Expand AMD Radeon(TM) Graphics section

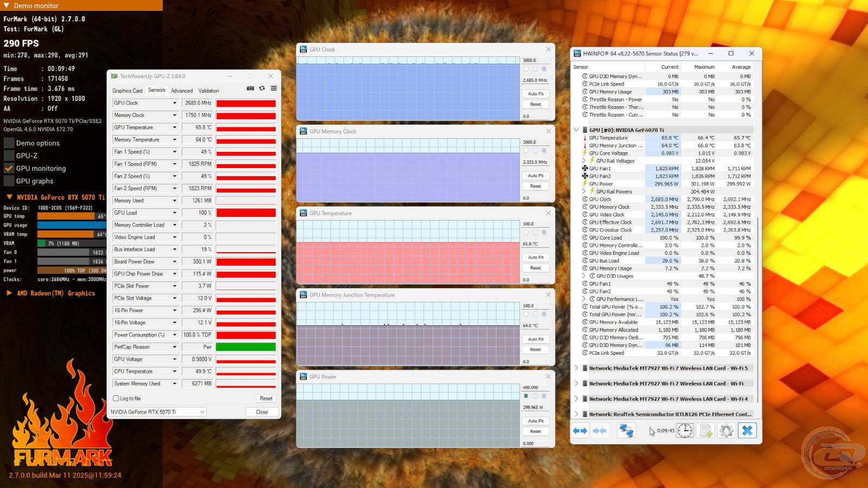(x=9, y=293)
